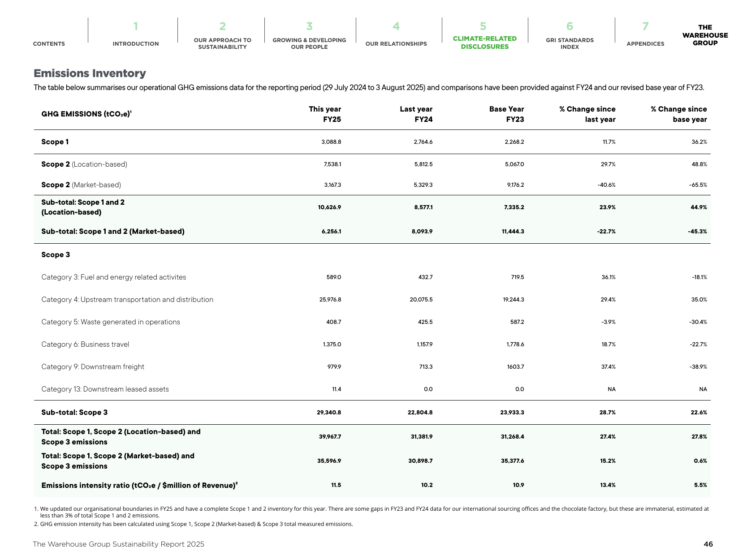Select Category 9 Downstream freight row label
The height and width of the screenshot is (560, 747).
[x=93, y=367]
